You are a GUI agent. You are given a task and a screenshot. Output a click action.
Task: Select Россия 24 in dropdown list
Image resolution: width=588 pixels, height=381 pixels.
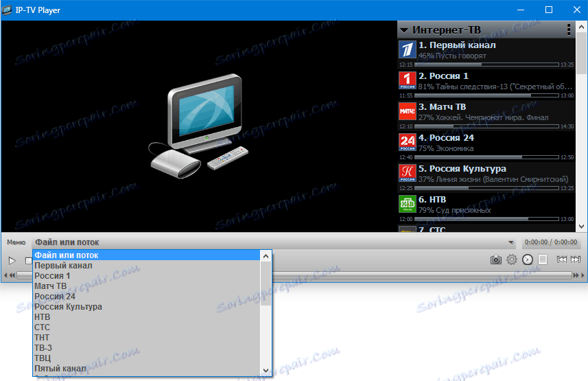click(x=147, y=296)
